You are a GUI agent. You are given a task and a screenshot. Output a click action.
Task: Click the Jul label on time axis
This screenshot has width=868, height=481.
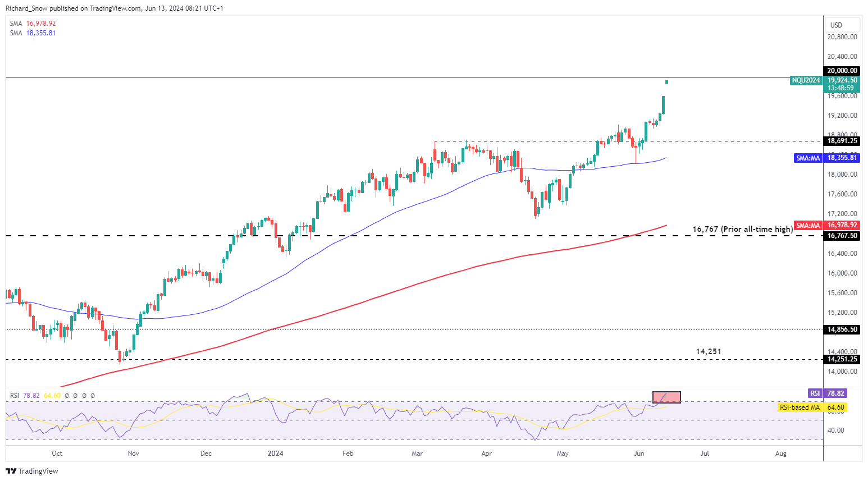[x=705, y=453]
